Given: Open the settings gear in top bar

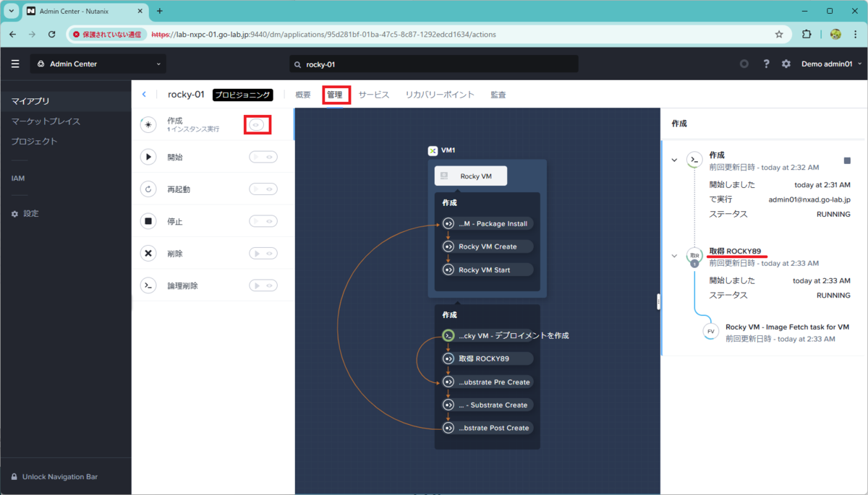Looking at the screenshot, I should (x=786, y=64).
